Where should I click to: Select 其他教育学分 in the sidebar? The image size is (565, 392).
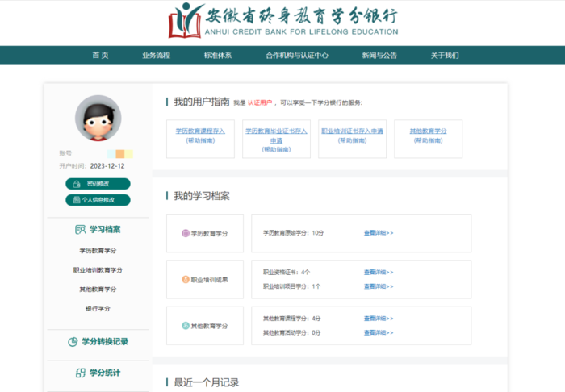click(98, 289)
